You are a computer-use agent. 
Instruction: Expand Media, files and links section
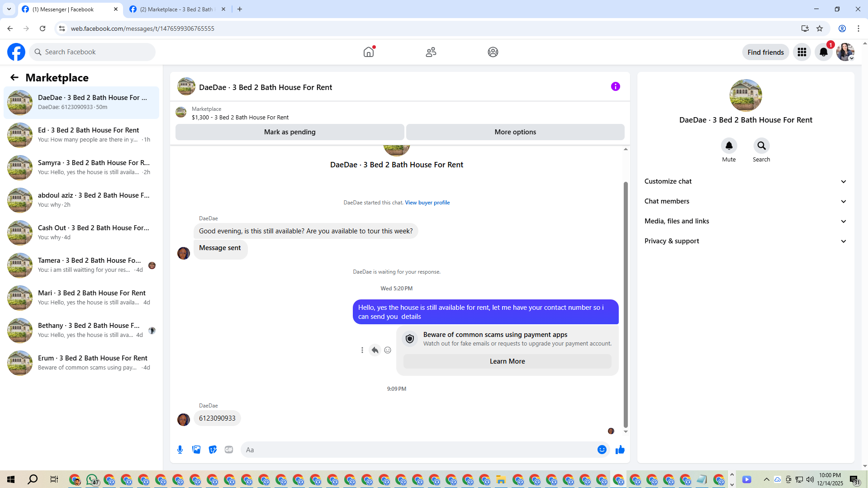(x=745, y=221)
